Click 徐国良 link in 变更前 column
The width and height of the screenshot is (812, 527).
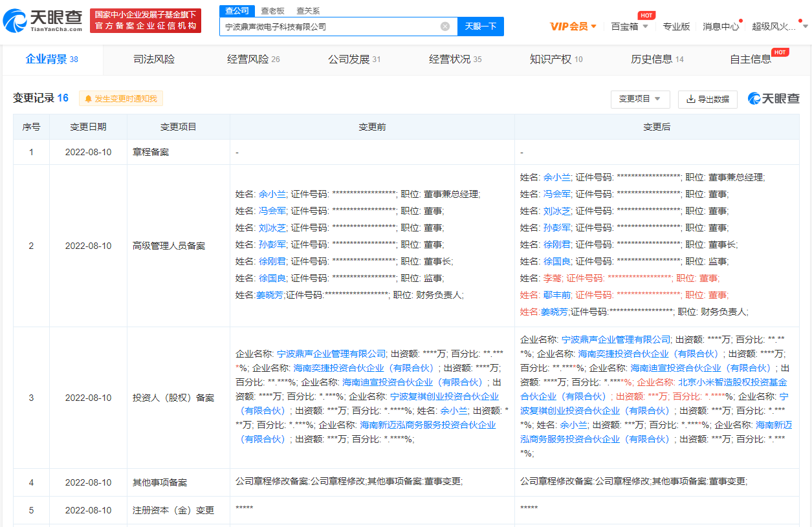click(272, 278)
